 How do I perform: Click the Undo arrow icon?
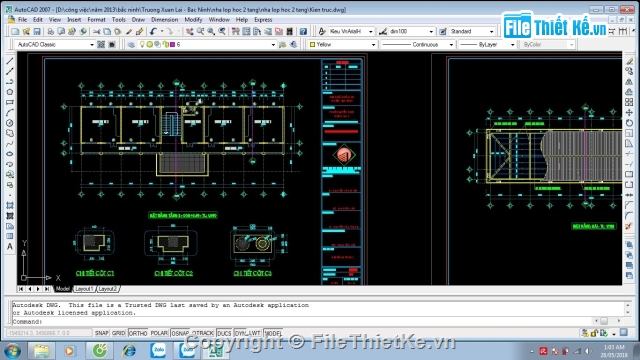[x=153, y=31]
